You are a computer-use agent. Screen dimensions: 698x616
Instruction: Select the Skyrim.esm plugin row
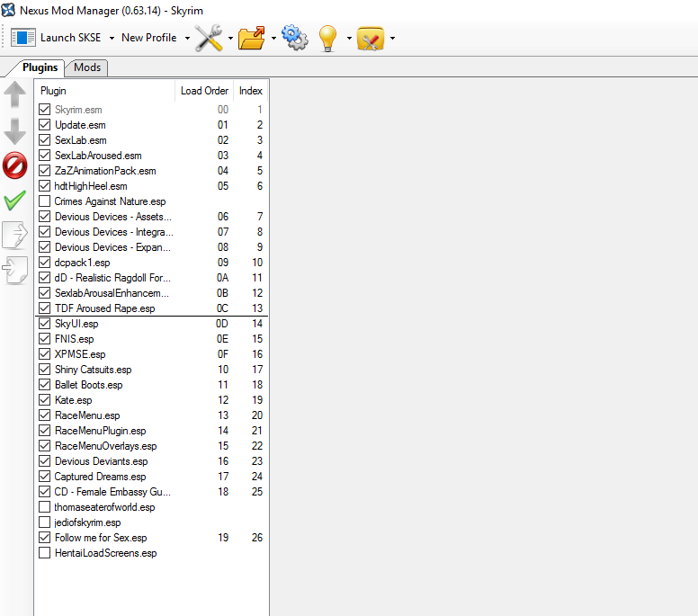coord(151,110)
